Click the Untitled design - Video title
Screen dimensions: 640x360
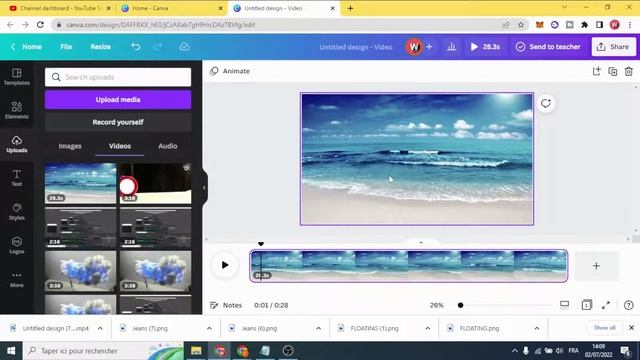(x=356, y=47)
